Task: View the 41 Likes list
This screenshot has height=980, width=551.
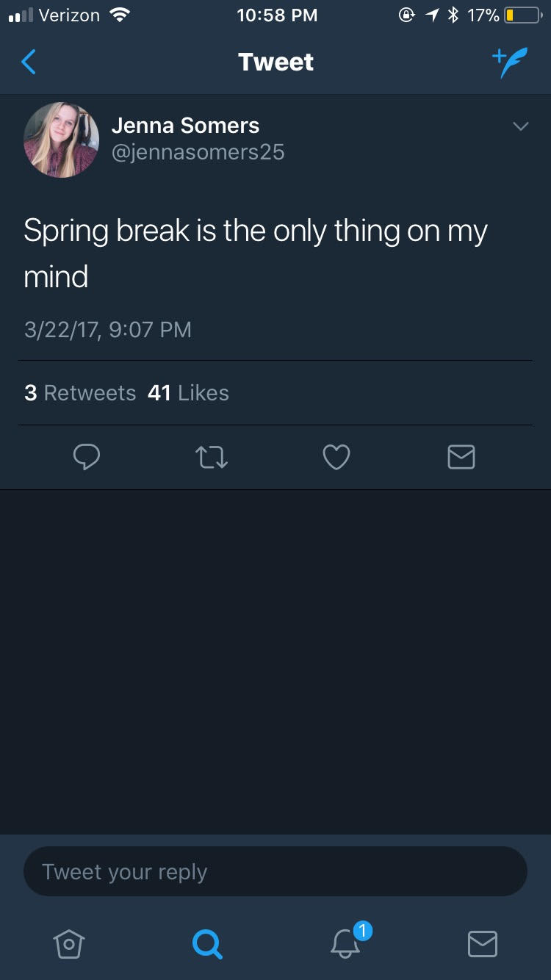Action: tap(188, 393)
